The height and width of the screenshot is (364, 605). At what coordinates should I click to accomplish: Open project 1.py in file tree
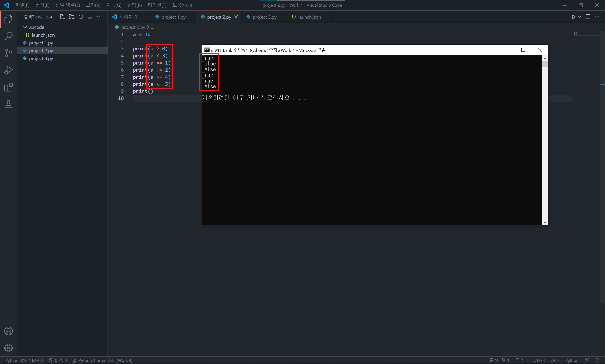click(x=41, y=43)
